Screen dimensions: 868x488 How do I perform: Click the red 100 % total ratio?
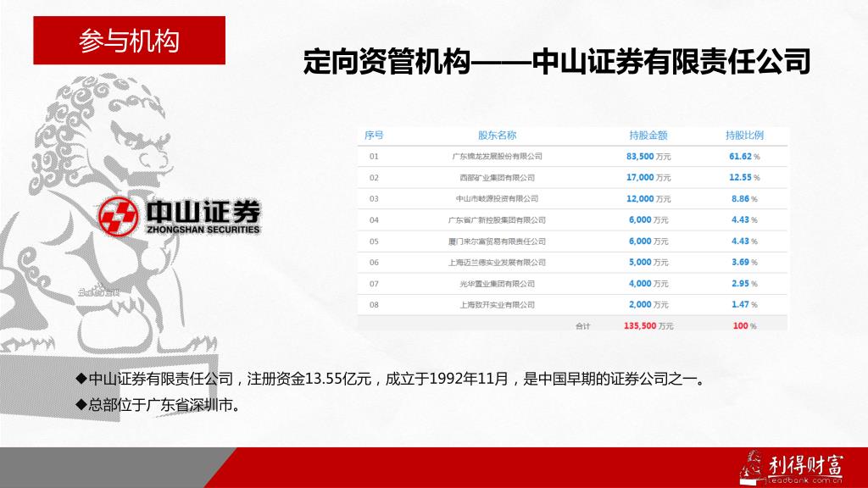[744, 326]
